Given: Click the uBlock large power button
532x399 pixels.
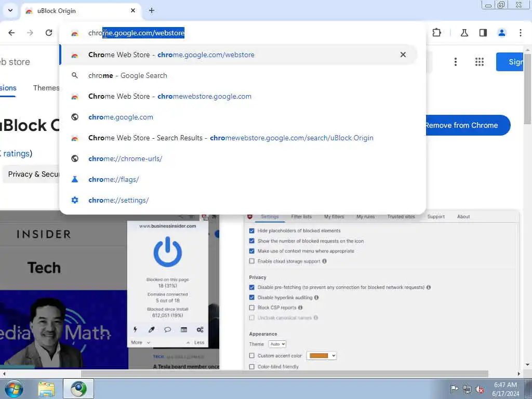Looking at the screenshot, I should (x=168, y=252).
